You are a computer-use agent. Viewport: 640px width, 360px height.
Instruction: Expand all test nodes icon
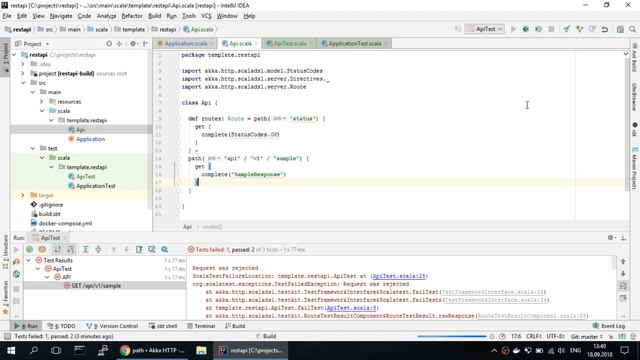85,249
